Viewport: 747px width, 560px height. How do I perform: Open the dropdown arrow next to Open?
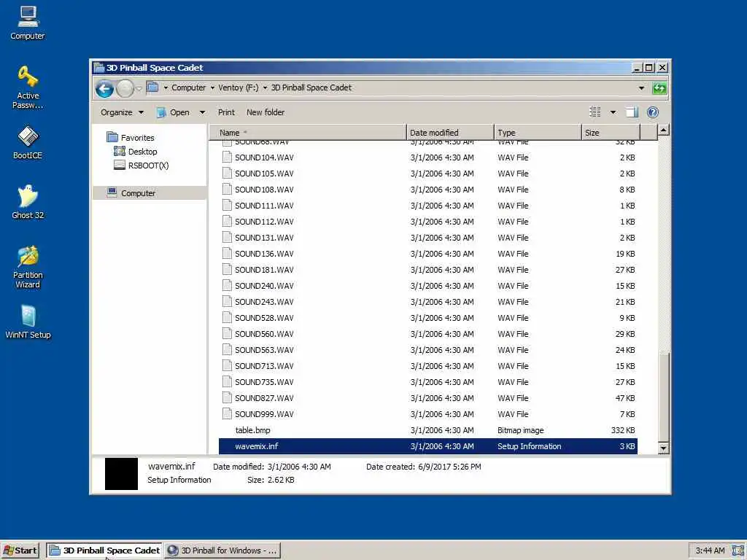pos(202,112)
